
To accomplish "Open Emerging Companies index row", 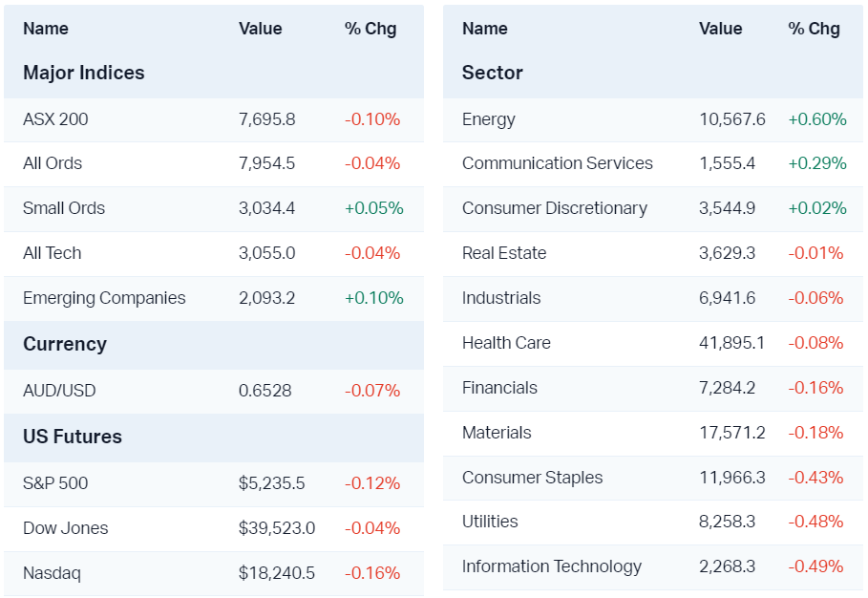I will pyautogui.click(x=104, y=298).
